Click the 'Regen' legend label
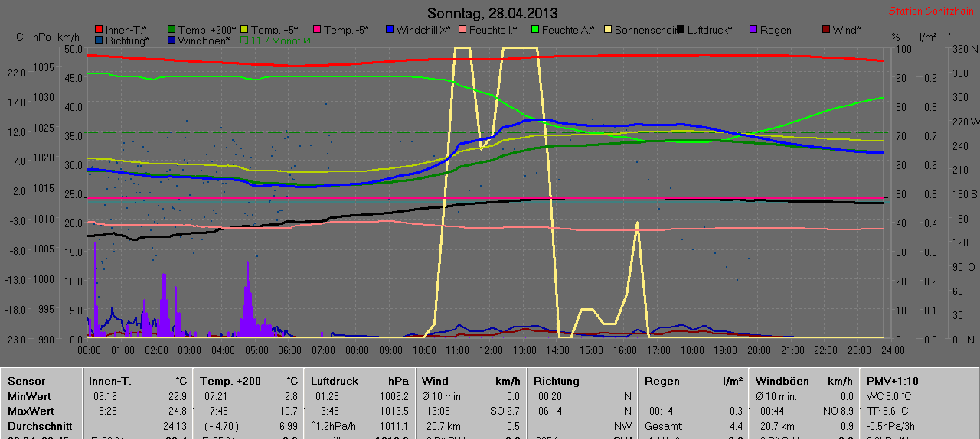980x439 pixels. [x=776, y=30]
